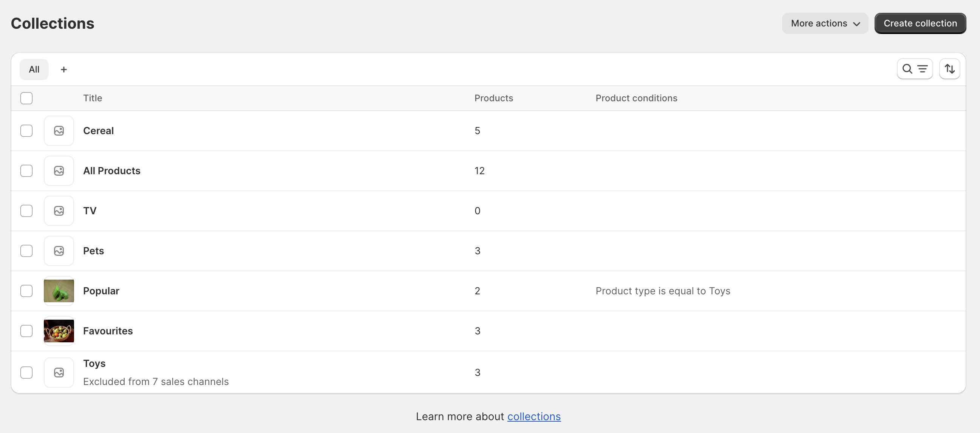Toggle the select all collections checkbox
This screenshot has width=980, height=433.
[26, 98]
